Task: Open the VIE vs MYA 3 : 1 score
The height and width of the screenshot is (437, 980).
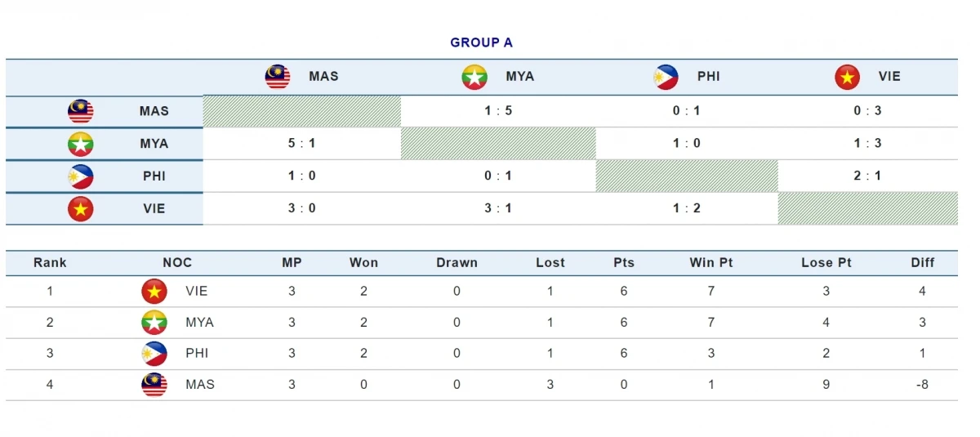Action: click(498, 208)
